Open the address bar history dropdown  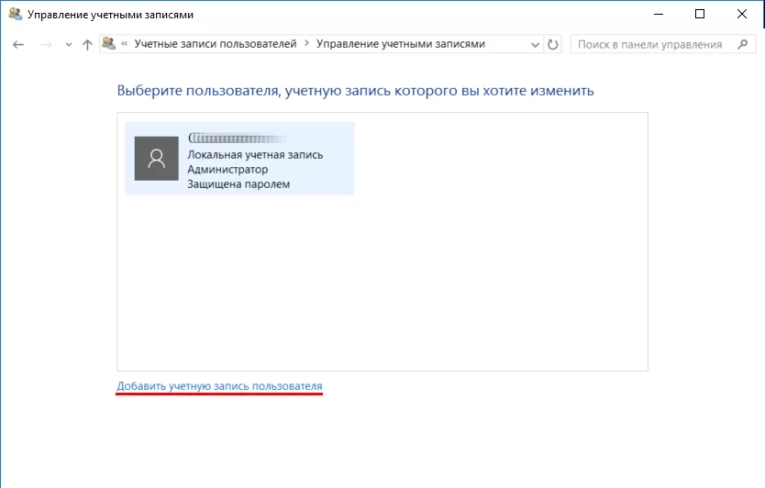click(x=535, y=45)
